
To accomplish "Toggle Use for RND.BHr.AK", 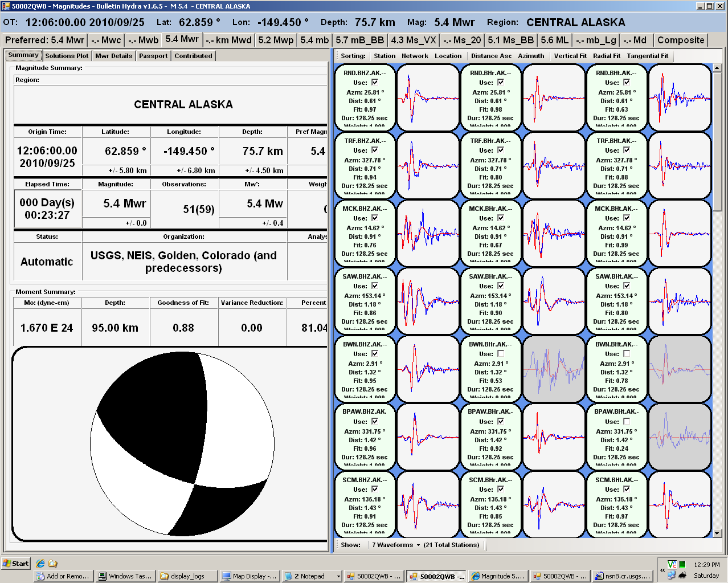I will click(501, 82).
